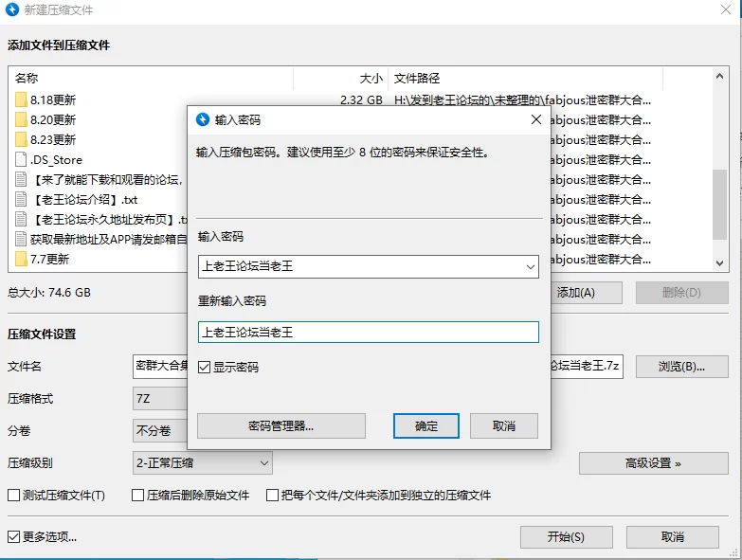Select the 8.18更新 row name
The width and height of the screenshot is (742, 560).
[x=53, y=99]
